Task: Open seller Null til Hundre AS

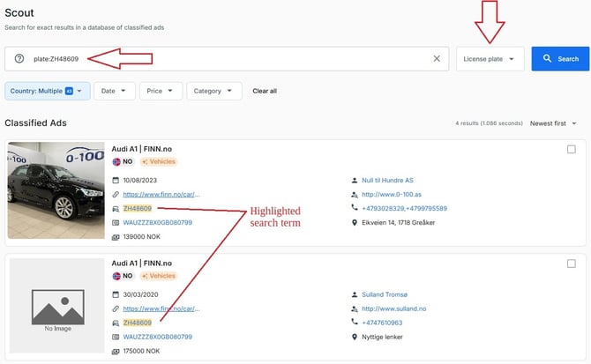Action: click(x=387, y=181)
